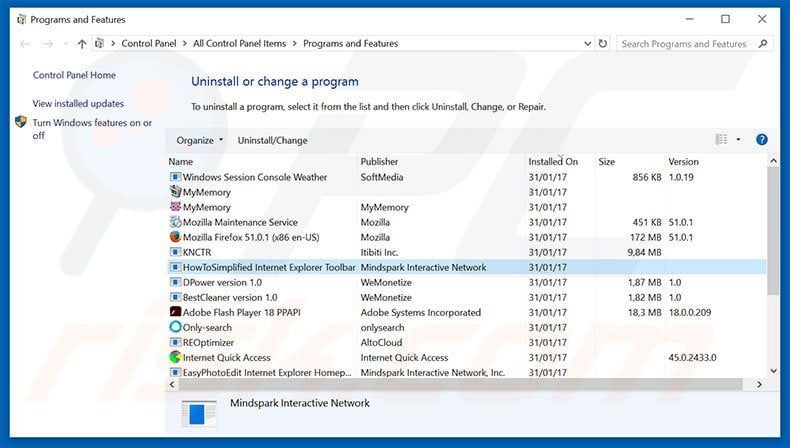Screen dimensions: 790x448
Task: Click the vertical scrollbar down arrow
Action: [773, 371]
